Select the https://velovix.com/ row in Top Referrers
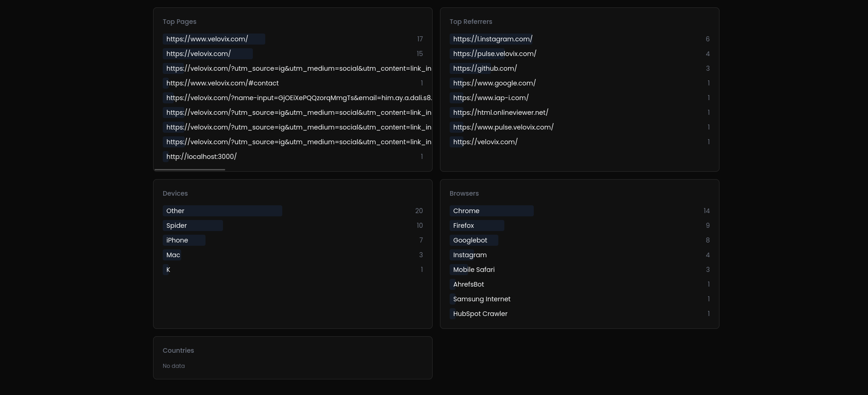Viewport: 868px width, 395px height. (x=579, y=142)
